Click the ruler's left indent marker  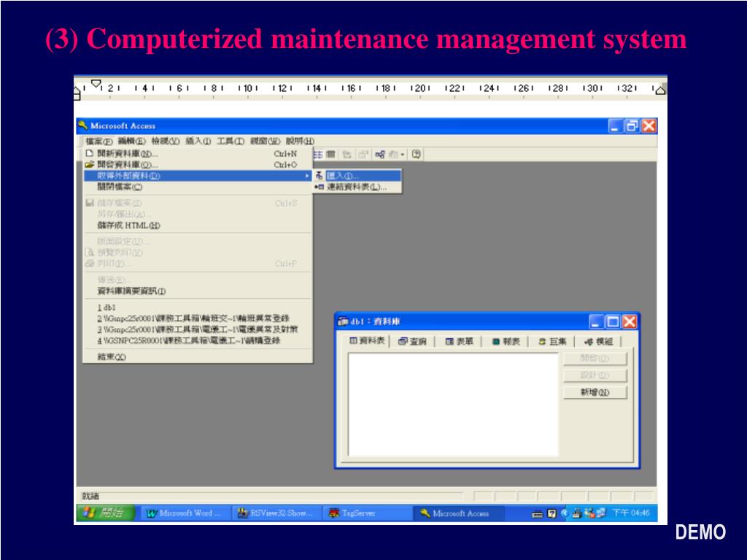click(77, 93)
